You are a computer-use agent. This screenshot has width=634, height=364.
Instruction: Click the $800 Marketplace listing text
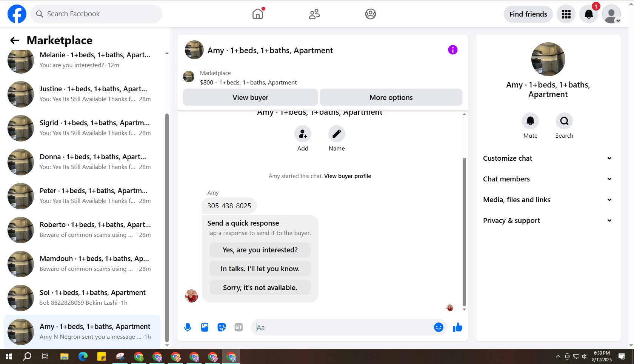[248, 83]
